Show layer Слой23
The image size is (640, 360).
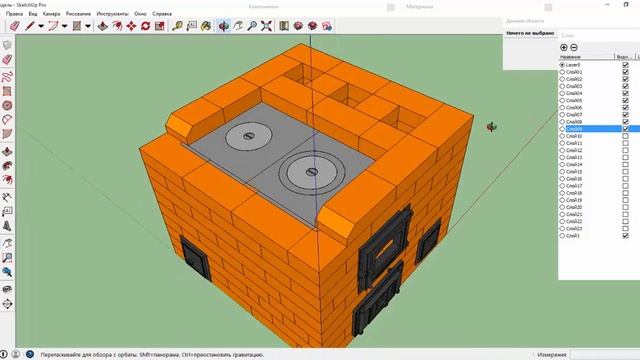pos(625,229)
